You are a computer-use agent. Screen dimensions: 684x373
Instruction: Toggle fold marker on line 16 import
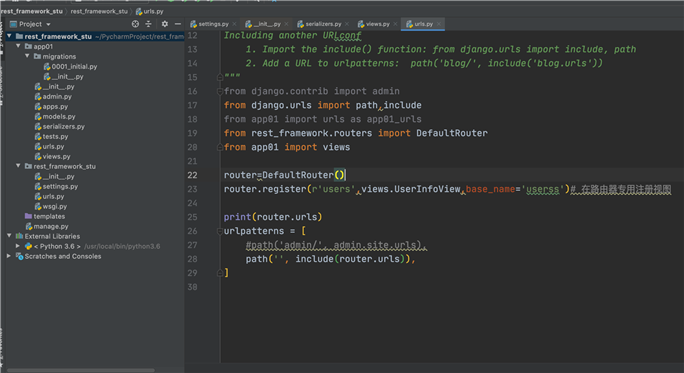pyautogui.click(x=220, y=92)
